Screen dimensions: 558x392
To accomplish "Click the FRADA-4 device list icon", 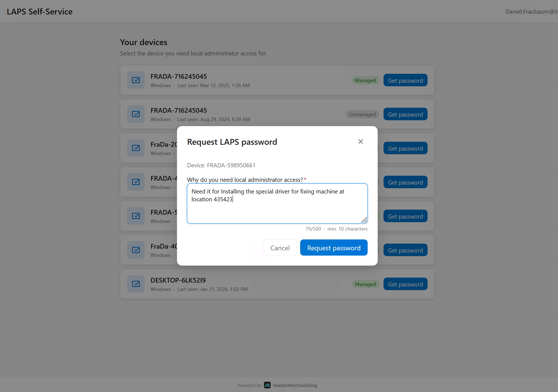I will pyautogui.click(x=136, y=182).
